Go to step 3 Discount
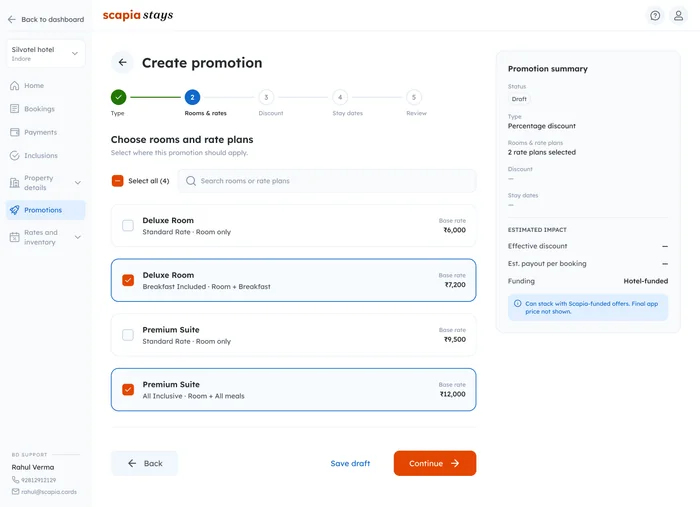 pyautogui.click(x=266, y=97)
